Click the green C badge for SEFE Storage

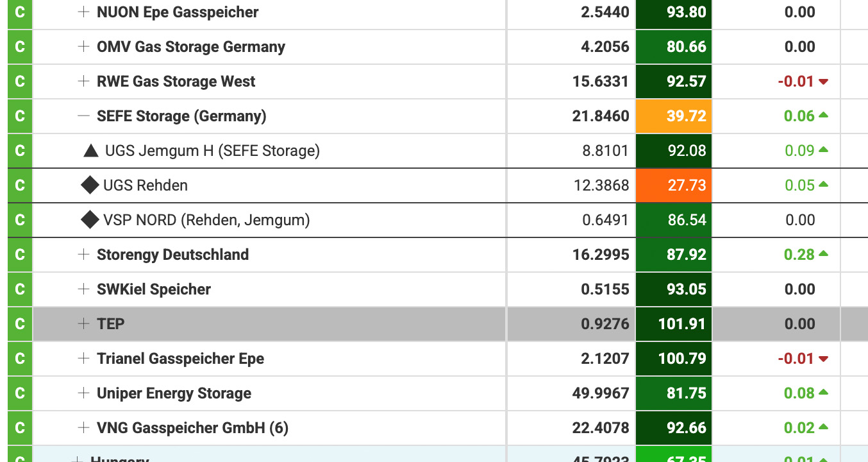point(20,116)
